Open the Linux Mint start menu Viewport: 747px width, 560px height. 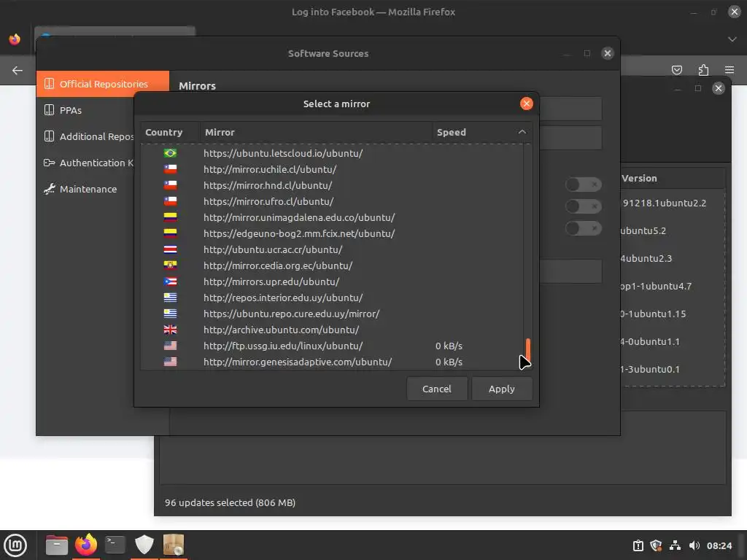coord(15,545)
